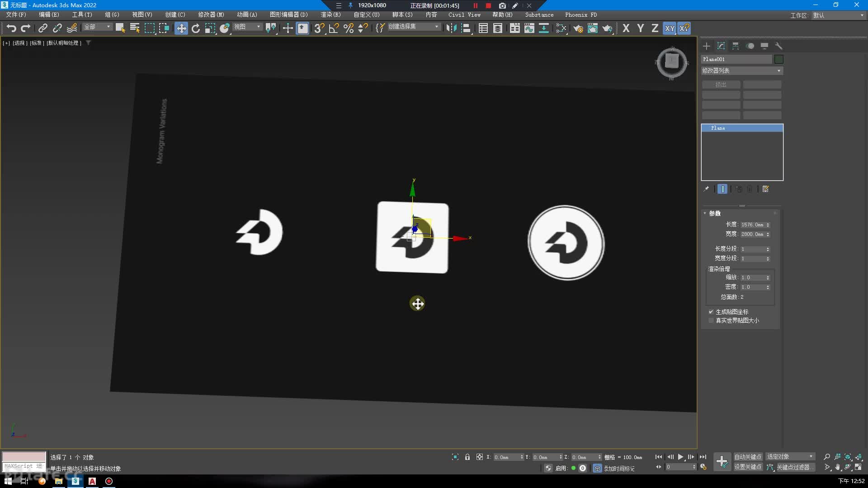This screenshot has width=868, height=488.
Task: Expand the 修改器列表 modifier list dropdown
Action: pyautogui.click(x=742, y=71)
